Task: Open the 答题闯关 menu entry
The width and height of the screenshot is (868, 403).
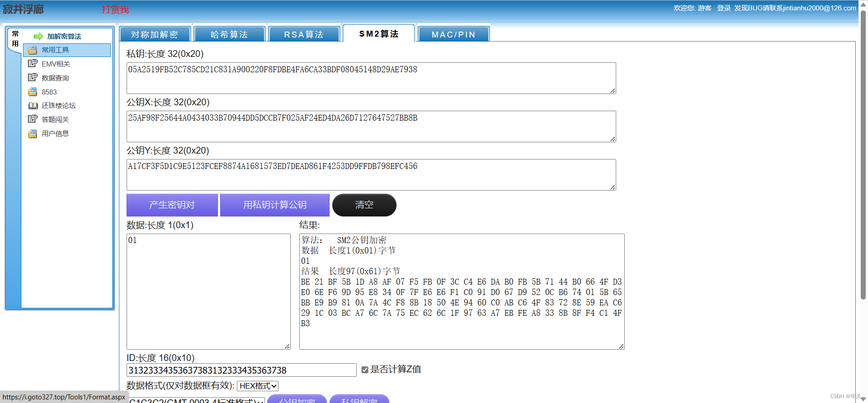Action: click(55, 120)
